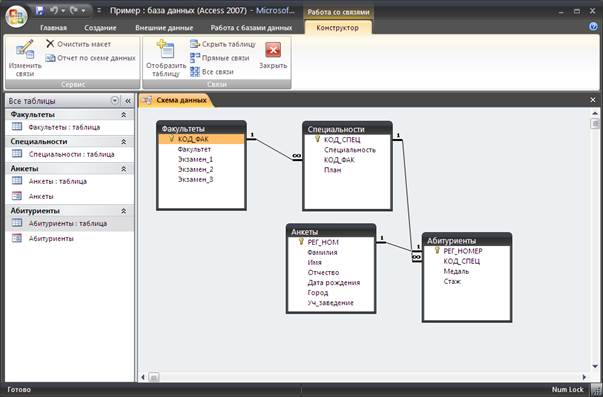603x397 pixels.
Task: Select the План field
Action: tap(347, 170)
